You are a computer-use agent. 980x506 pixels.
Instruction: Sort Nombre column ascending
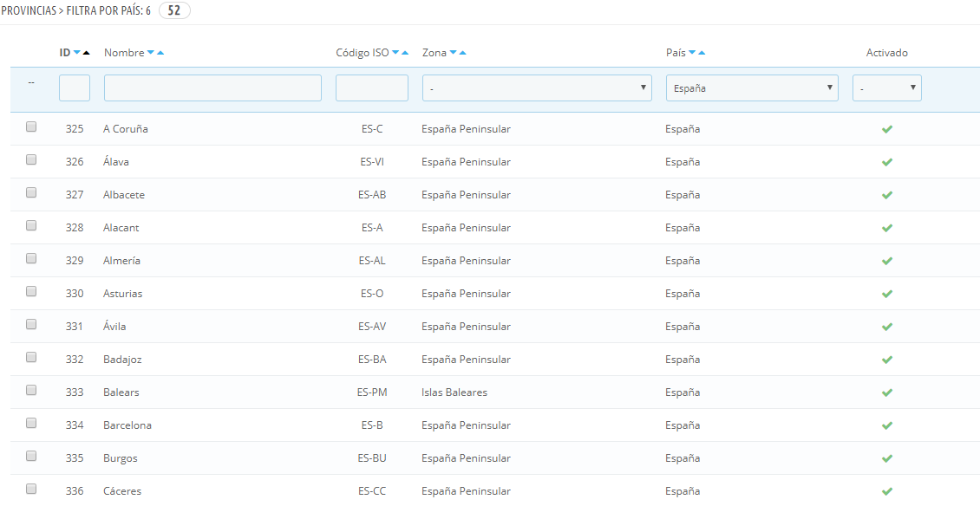coord(160,53)
